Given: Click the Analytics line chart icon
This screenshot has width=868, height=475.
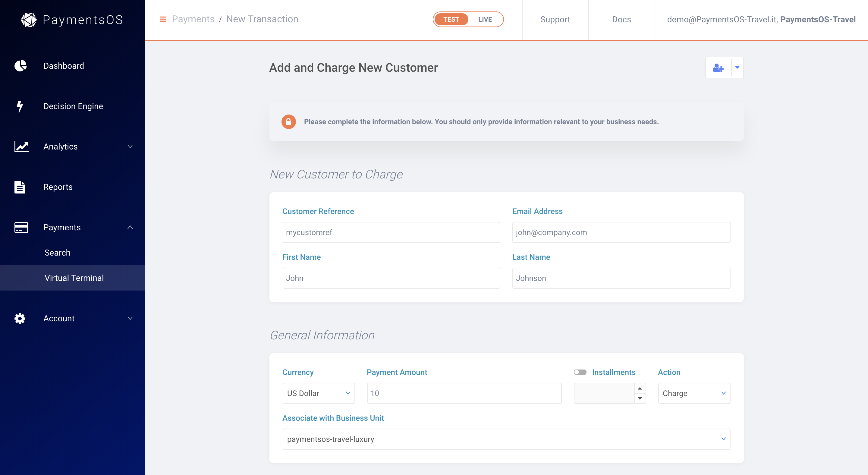Looking at the screenshot, I should click(22, 146).
